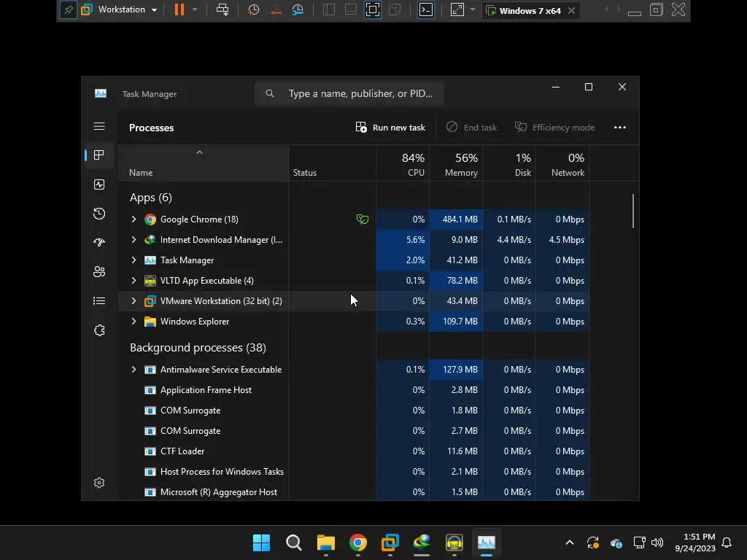This screenshot has height=560, width=747.
Task: Expand the Task Manager process row
Action: (134, 260)
